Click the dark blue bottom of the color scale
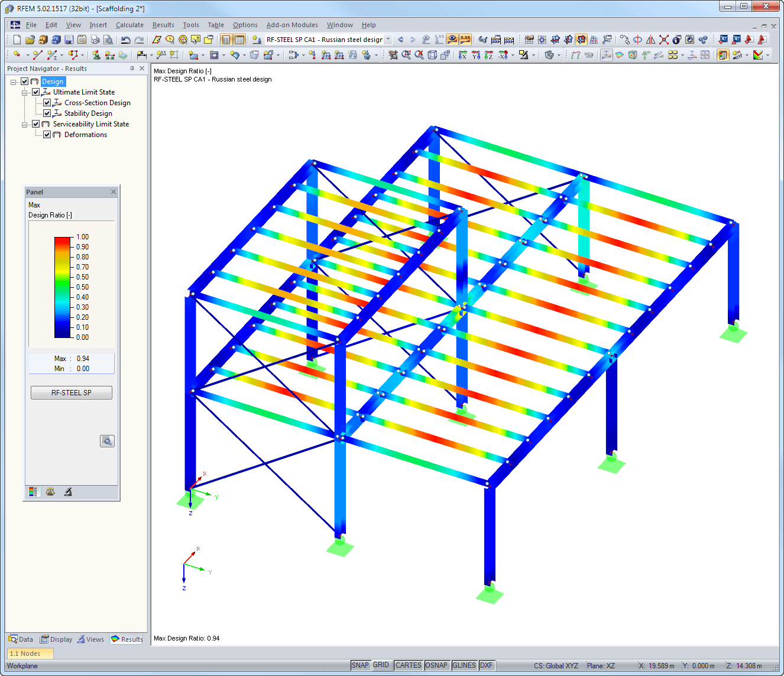 [63, 334]
